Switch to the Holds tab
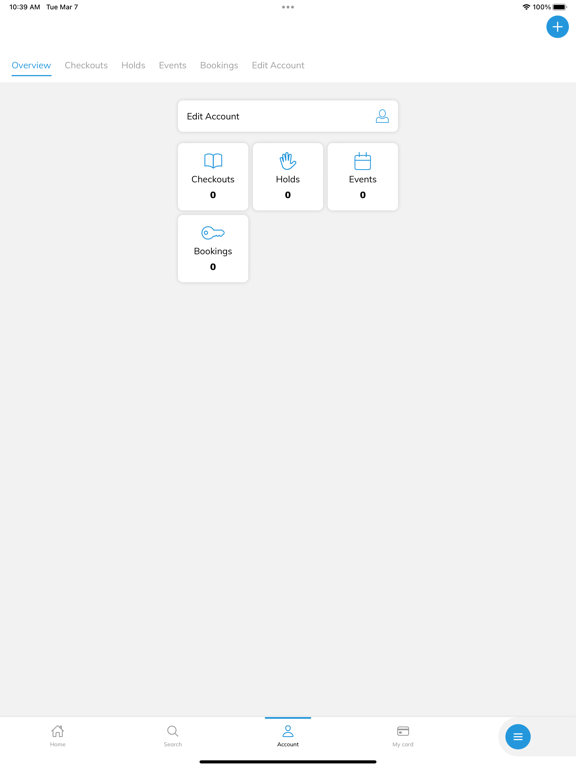This screenshot has height=768, width=576. [x=133, y=65]
